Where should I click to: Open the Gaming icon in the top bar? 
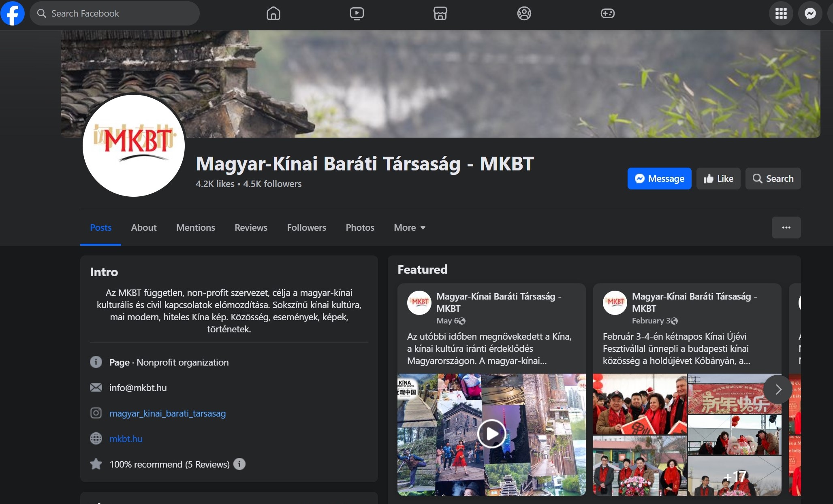click(607, 13)
